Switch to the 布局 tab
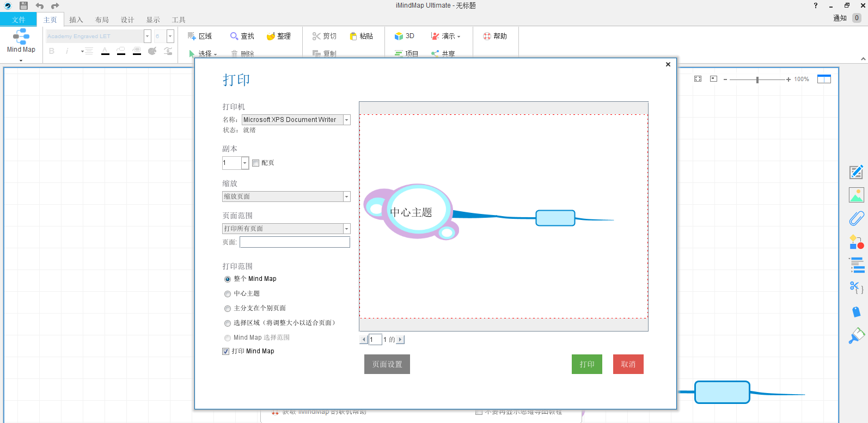This screenshot has width=868, height=423. 102,20
